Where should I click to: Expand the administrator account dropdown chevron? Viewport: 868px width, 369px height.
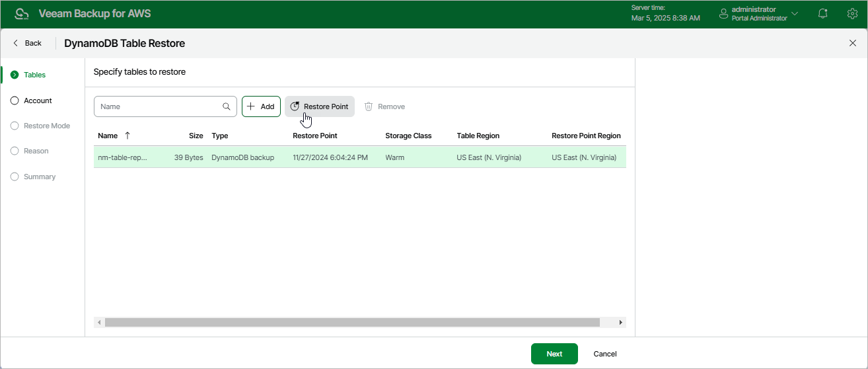[x=795, y=13]
